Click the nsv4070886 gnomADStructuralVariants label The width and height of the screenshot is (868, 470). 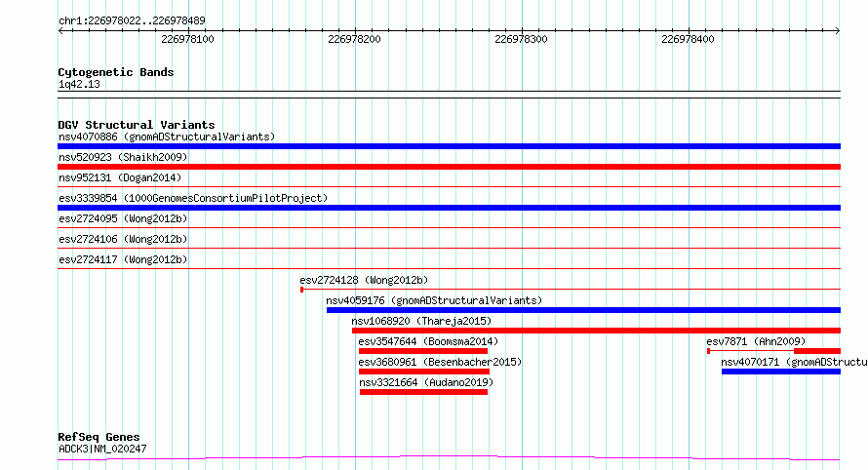167,137
